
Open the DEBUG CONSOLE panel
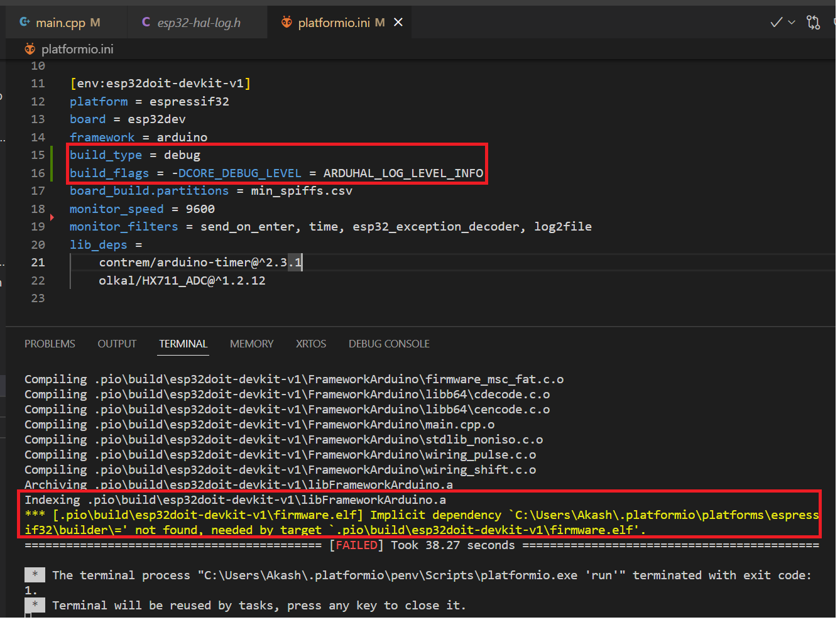coord(389,344)
